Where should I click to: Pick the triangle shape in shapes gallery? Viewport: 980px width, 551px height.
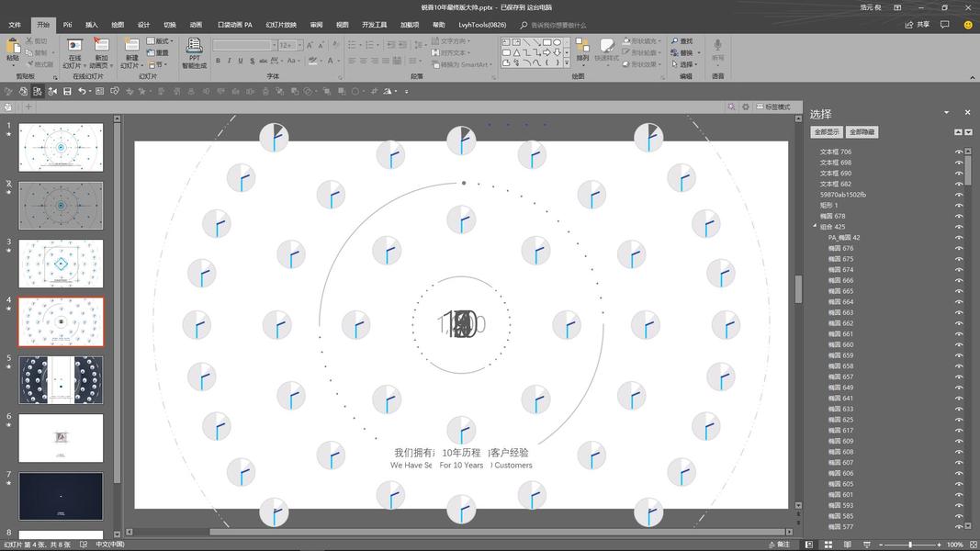click(x=516, y=52)
